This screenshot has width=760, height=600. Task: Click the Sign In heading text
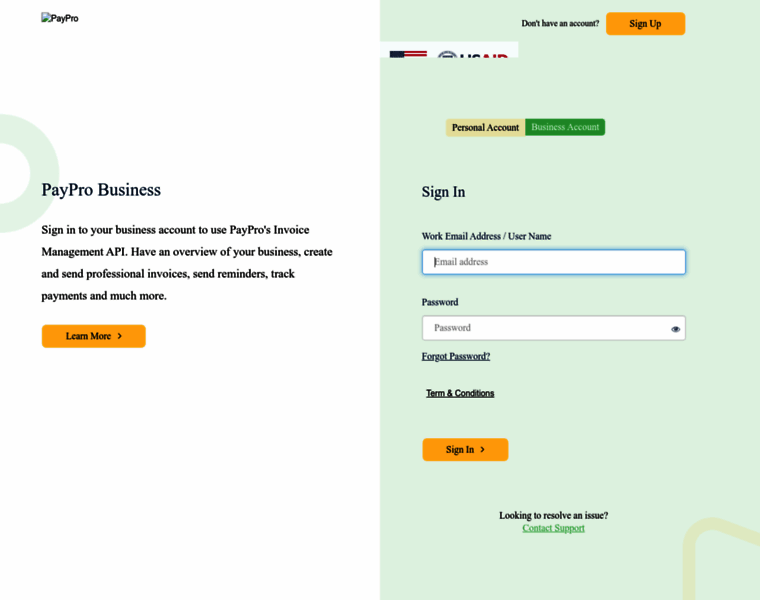pos(443,192)
